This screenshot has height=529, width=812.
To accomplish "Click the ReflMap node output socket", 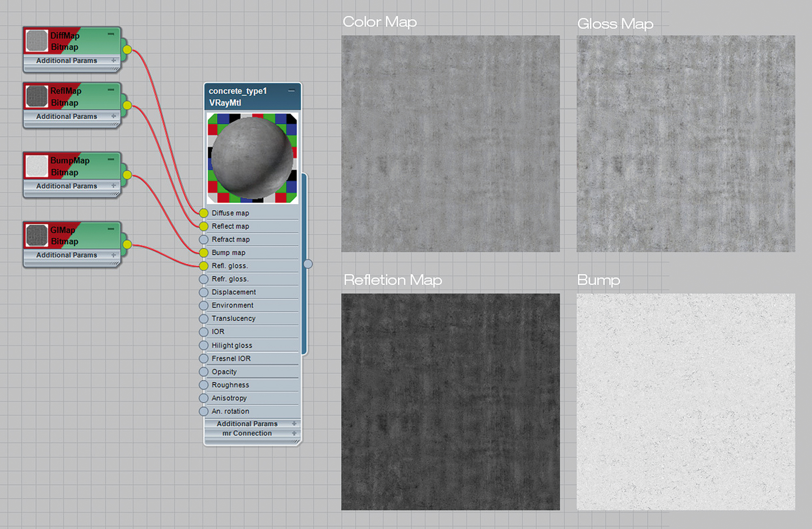I will (x=127, y=105).
